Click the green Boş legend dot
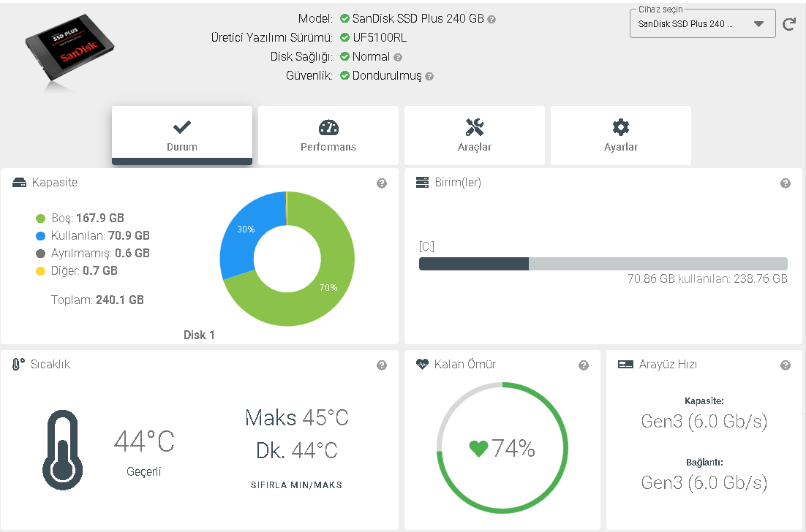 pyautogui.click(x=41, y=218)
